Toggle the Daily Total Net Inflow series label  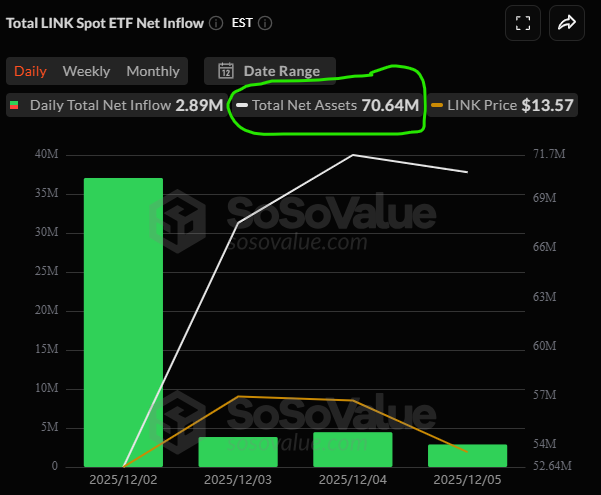pyautogui.click(x=100, y=104)
